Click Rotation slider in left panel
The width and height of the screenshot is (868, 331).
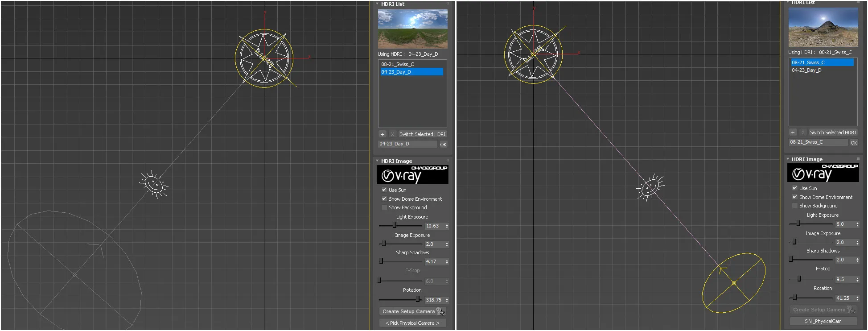400,300
